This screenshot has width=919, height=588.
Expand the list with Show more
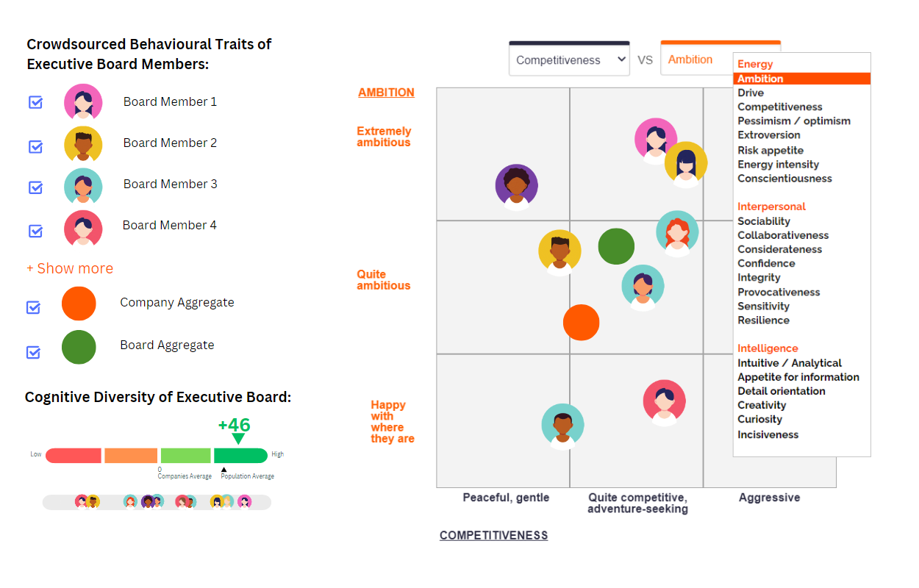click(70, 268)
